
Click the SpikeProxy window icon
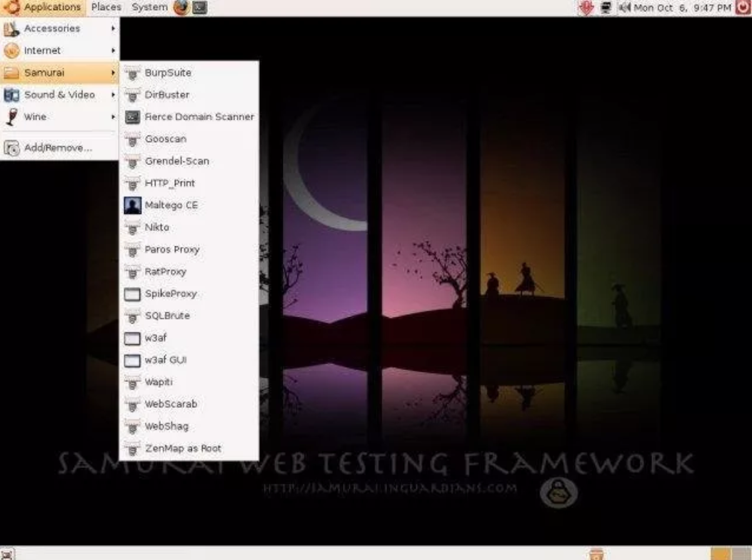[x=132, y=294]
